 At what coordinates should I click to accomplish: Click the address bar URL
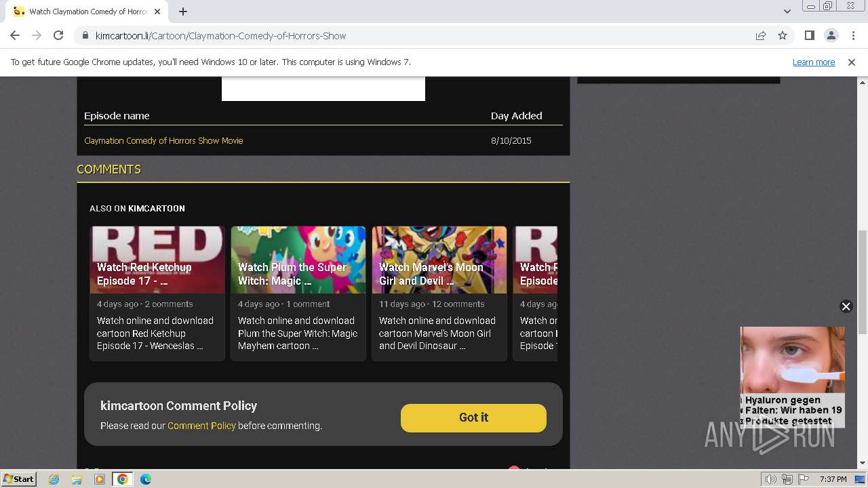[220, 35]
